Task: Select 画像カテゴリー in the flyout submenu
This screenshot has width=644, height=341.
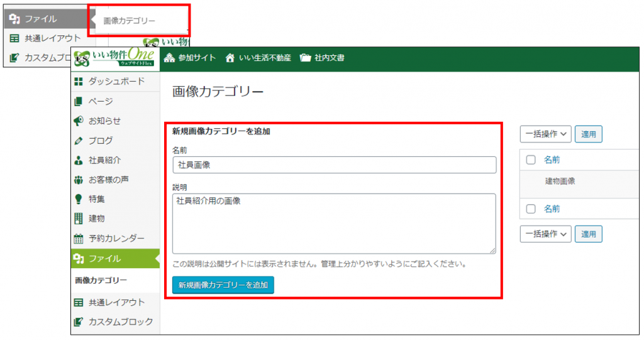Action: (x=129, y=21)
